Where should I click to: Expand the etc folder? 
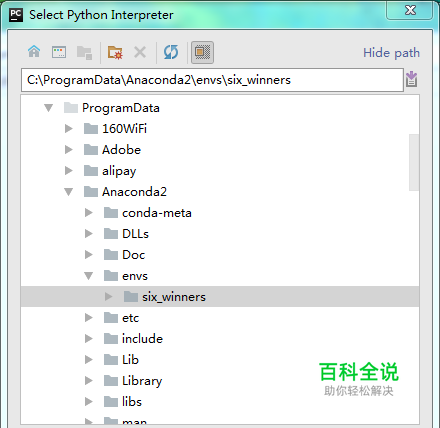[89, 318]
